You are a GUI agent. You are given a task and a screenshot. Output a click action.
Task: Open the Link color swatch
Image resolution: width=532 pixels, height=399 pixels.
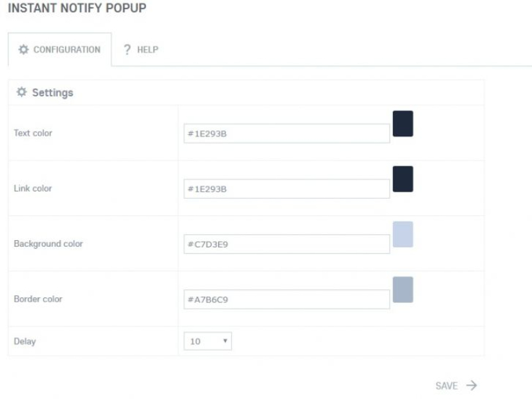(403, 179)
